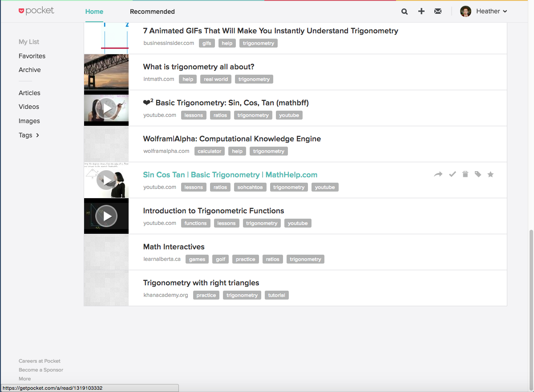
Task: Click the calculator tag on Wolfram|Alpha
Action: (x=210, y=151)
